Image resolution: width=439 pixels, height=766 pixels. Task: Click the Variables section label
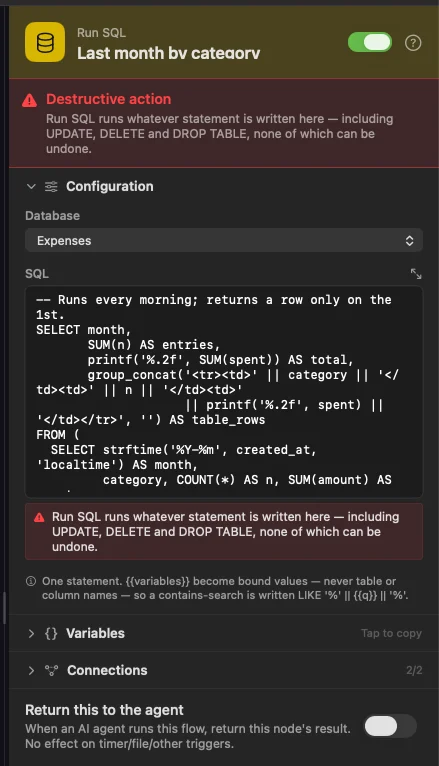pyautogui.click(x=95, y=633)
